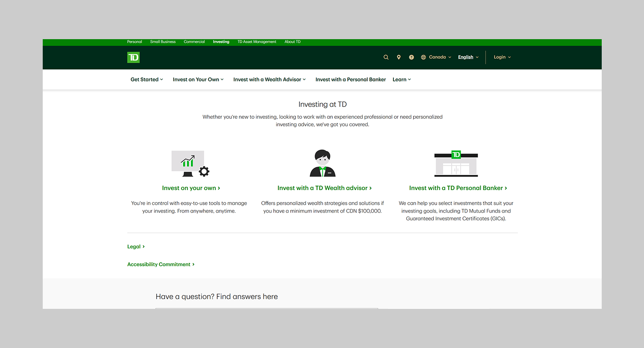Click the globe icon beside Canada
This screenshot has height=348, width=644.
(423, 57)
